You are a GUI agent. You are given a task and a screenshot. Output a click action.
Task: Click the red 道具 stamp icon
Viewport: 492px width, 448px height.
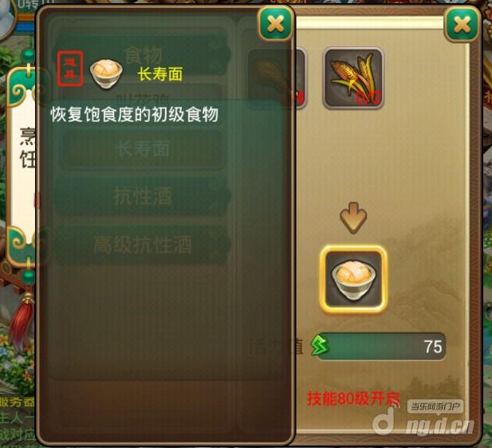70,69
